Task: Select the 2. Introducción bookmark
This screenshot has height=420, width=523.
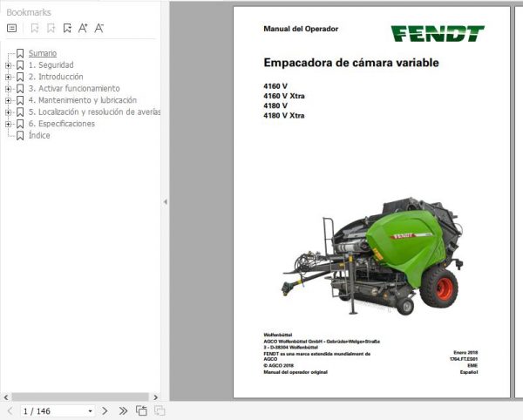Action: [56, 77]
